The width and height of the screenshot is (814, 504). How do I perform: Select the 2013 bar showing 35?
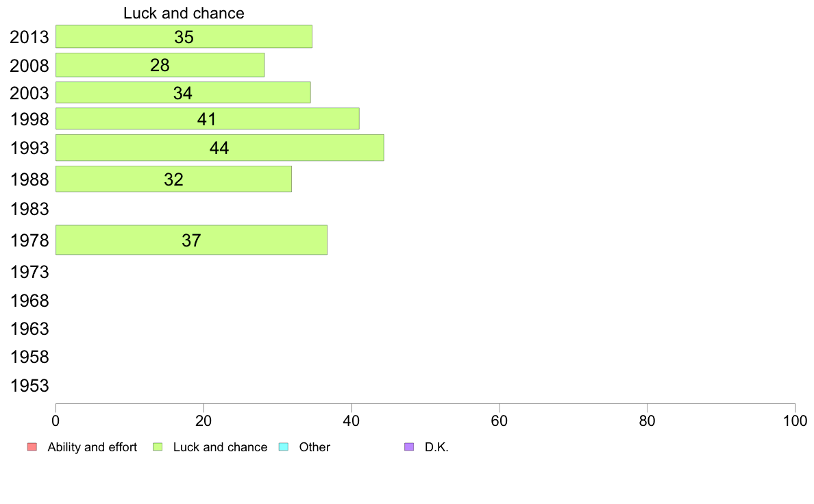184,36
